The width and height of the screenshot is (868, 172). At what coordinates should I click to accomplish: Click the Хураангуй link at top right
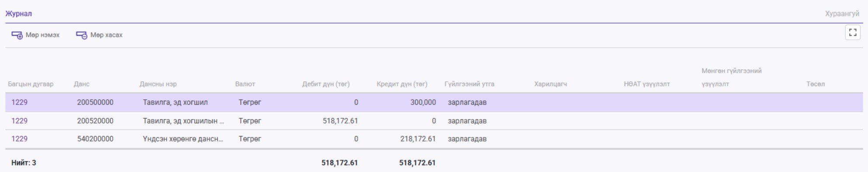pos(842,14)
